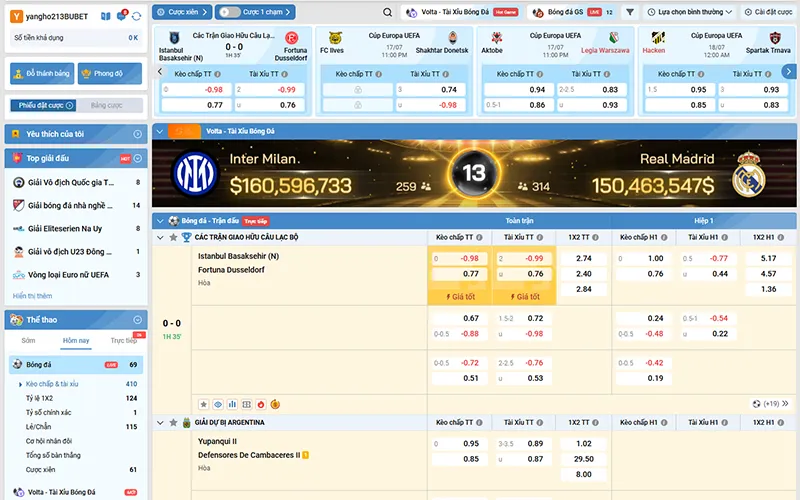Click the soccer ball icon beside (+19)
800x500 pixels.
(756, 404)
